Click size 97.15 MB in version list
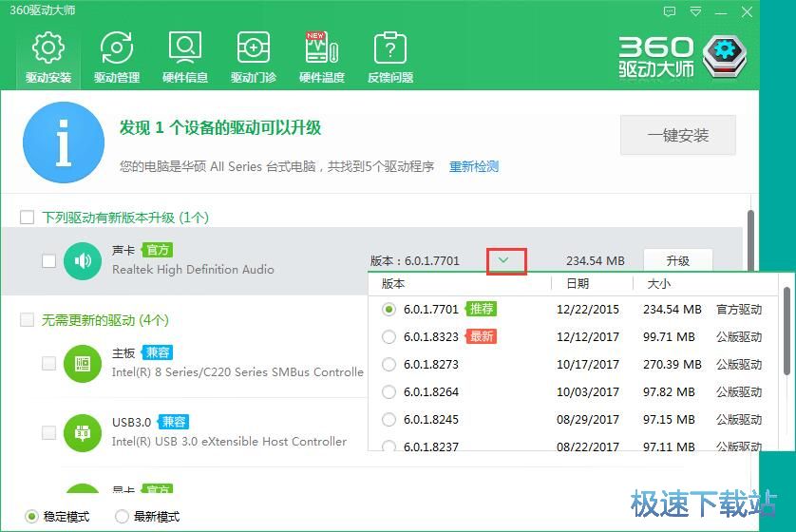Image resolution: width=796 pixels, height=532 pixels. (x=669, y=419)
